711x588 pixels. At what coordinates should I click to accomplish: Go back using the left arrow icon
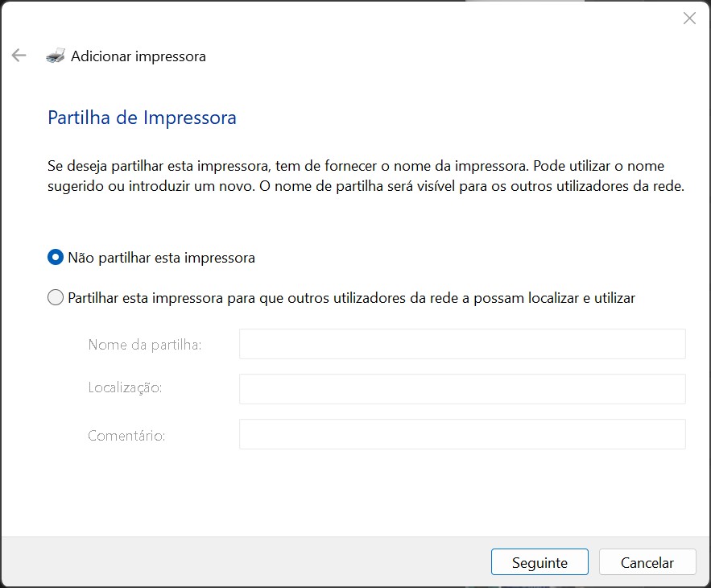[19, 56]
